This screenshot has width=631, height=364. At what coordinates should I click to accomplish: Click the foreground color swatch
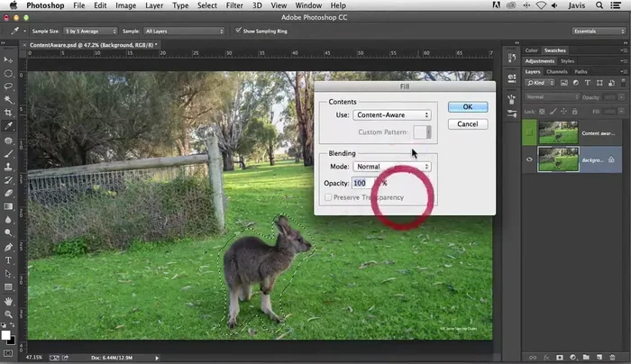[x=5, y=336]
